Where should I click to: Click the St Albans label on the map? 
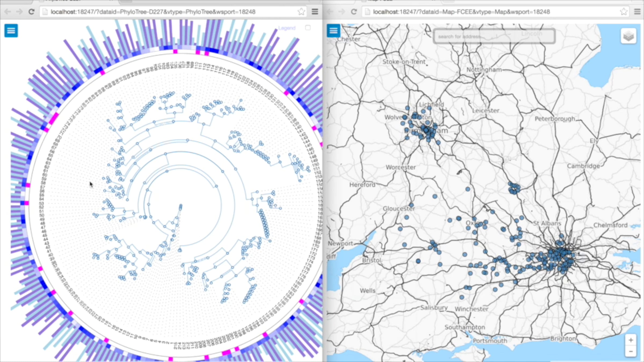click(547, 223)
